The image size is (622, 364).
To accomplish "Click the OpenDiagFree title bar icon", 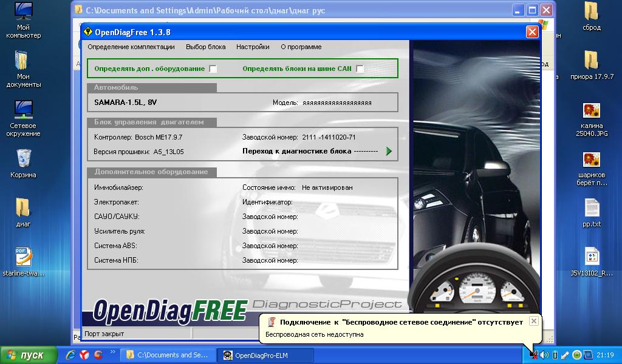I will (x=88, y=32).
